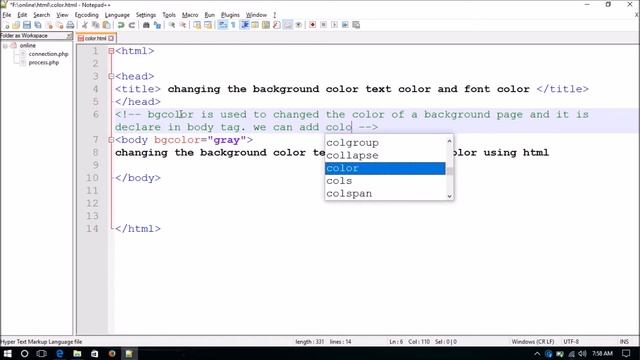The image size is (640, 360).
Task: Open the Search menu
Action: (42, 15)
